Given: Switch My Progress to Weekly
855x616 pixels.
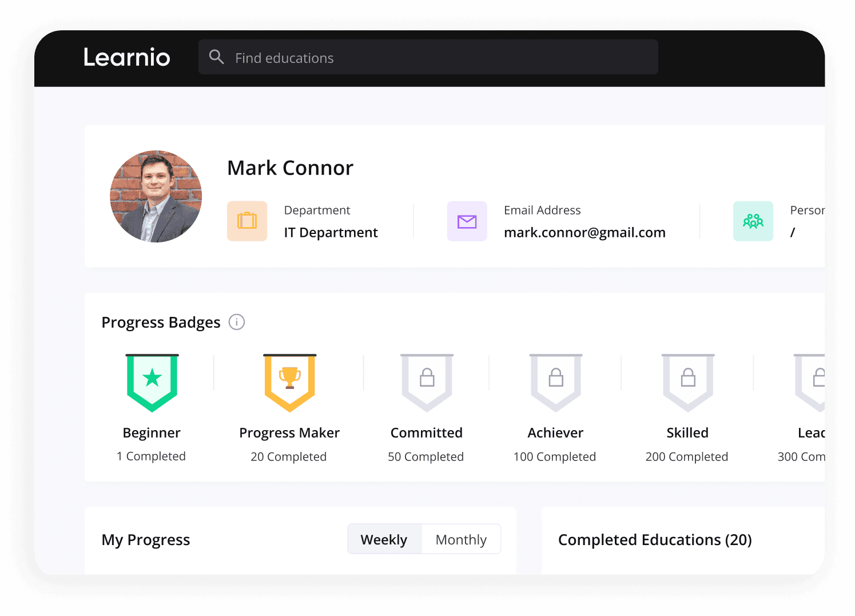Looking at the screenshot, I should (x=384, y=539).
